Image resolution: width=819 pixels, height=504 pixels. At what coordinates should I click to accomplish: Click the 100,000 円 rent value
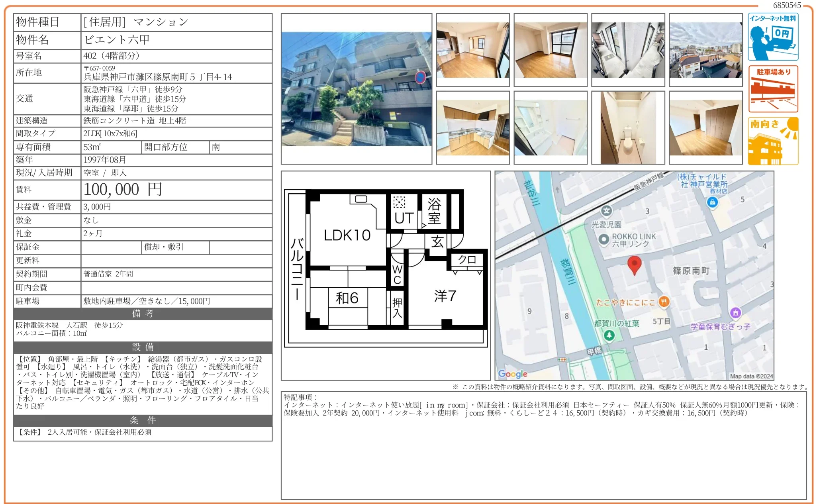[x=123, y=190]
